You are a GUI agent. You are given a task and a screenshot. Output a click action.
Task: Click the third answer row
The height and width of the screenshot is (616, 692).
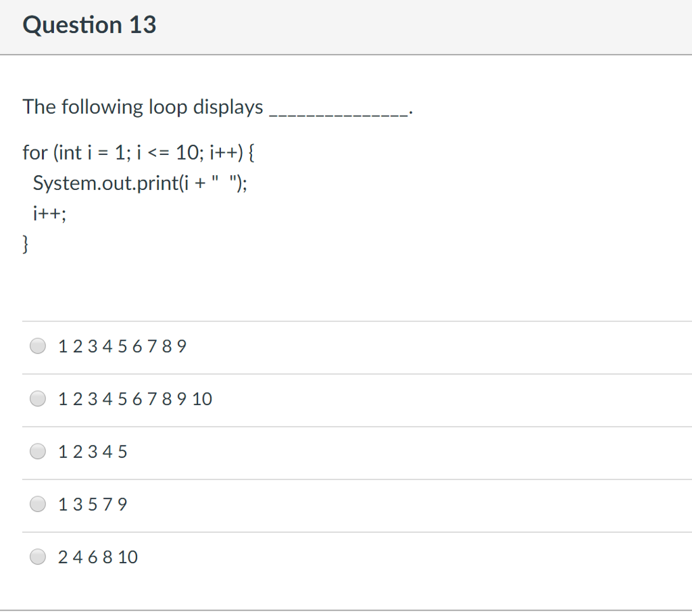coord(346,451)
